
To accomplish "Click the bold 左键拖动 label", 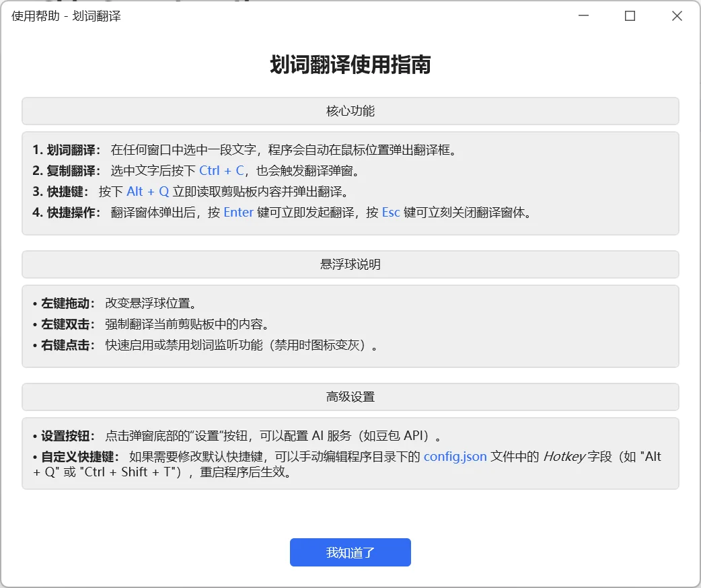I will pyautogui.click(x=67, y=303).
